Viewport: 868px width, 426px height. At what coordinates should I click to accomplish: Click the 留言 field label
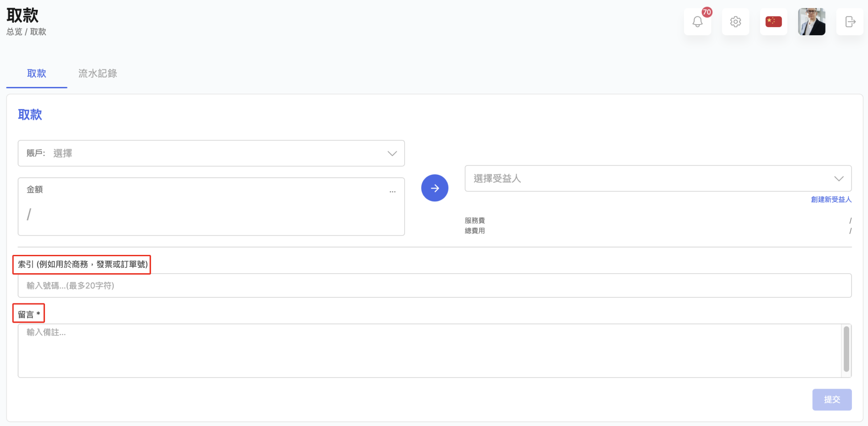point(29,314)
